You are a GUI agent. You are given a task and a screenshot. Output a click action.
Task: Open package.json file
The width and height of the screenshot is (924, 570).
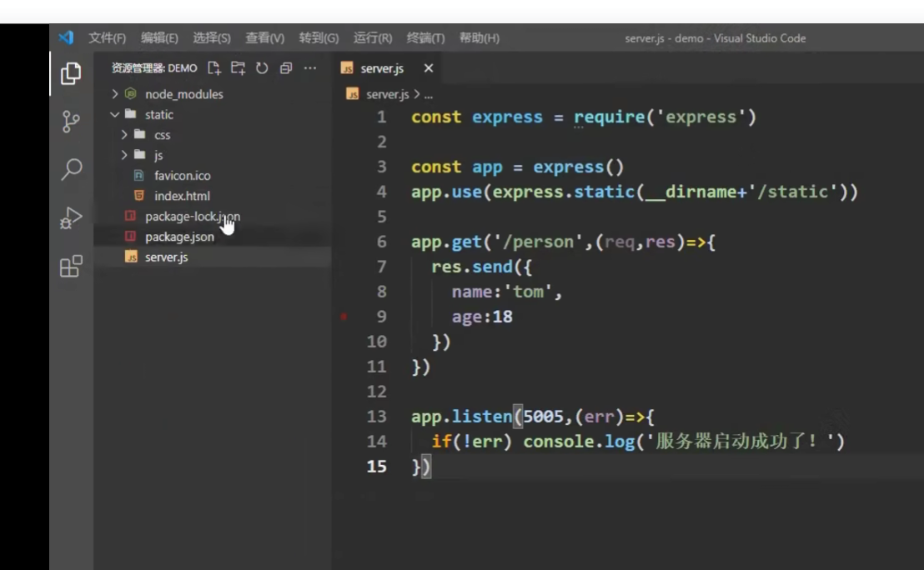(x=180, y=237)
